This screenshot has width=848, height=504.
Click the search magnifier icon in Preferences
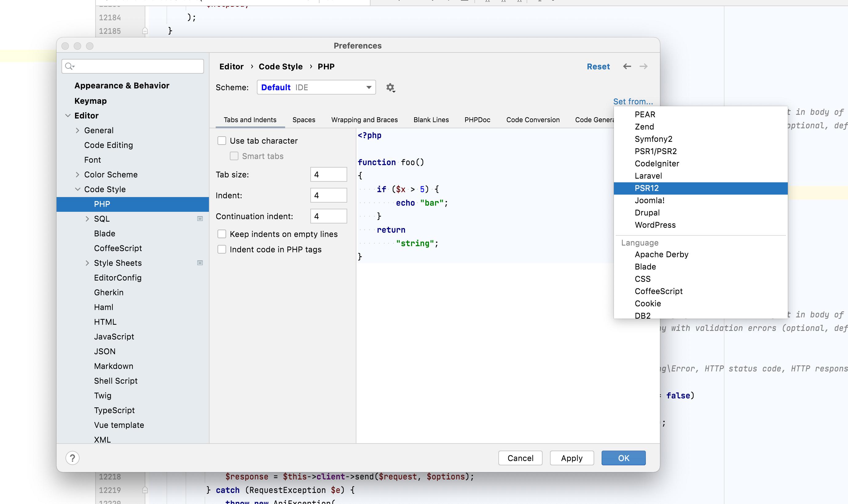69,66
